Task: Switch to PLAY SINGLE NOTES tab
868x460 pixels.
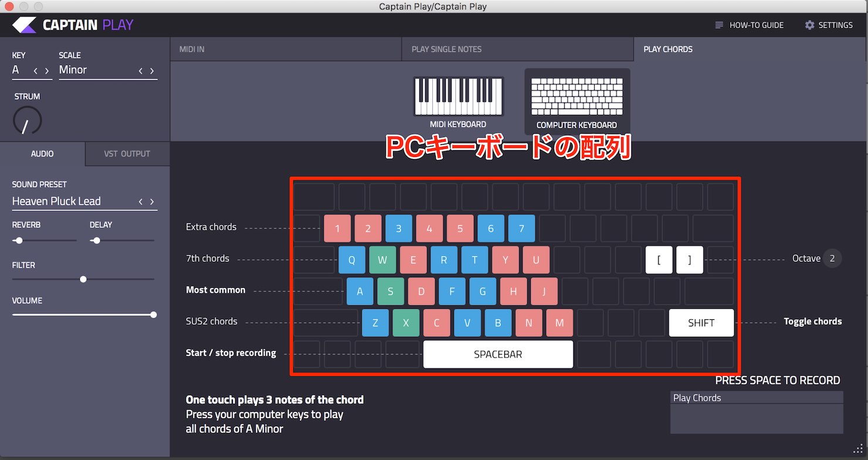Action: point(518,49)
